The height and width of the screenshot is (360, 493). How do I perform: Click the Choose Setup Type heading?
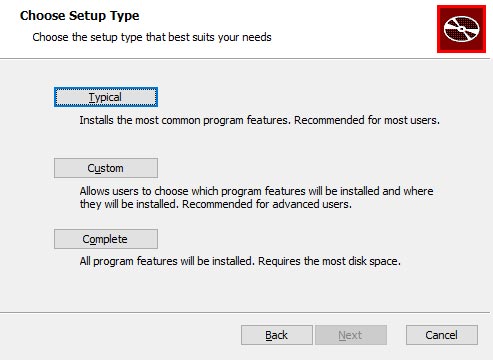coord(79,16)
